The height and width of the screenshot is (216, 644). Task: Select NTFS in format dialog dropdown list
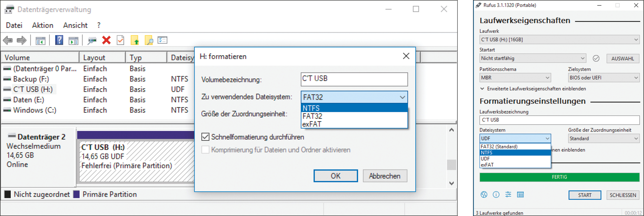pyautogui.click(x=354, y=108)
